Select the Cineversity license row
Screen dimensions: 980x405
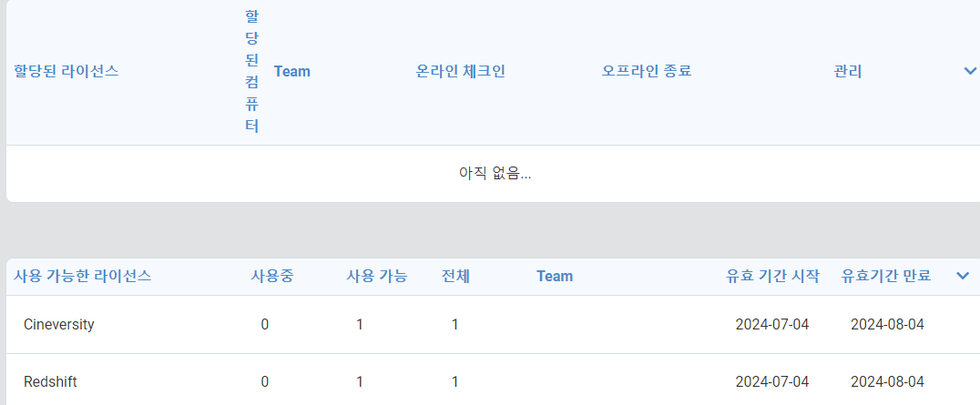pyautogui.click(x=493, y=324)
